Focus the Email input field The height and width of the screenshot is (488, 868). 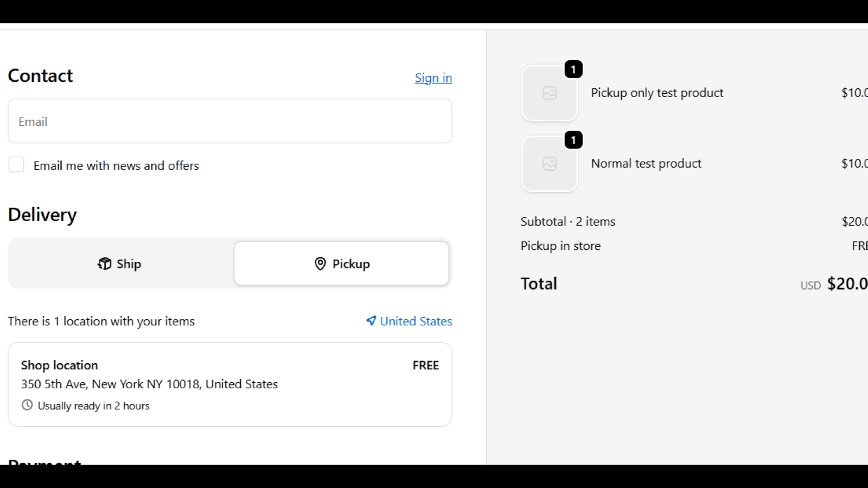(230, 121)
